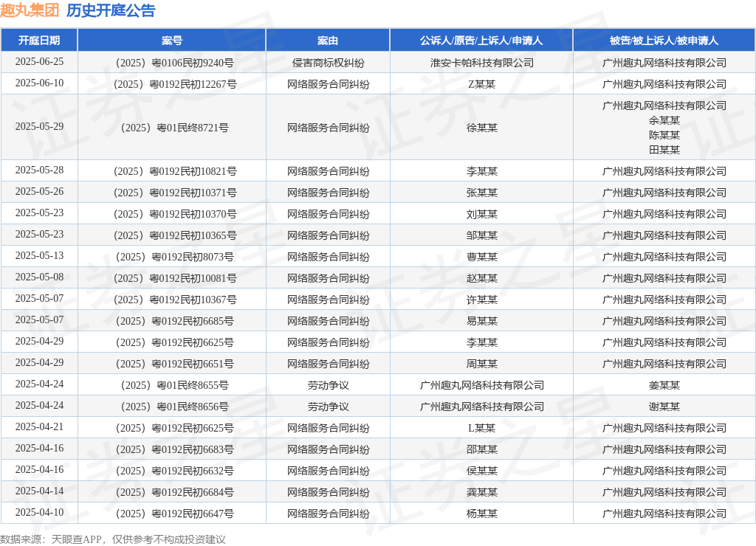Click defendant 谢某某
The width and height of the screenshot is (756, 546).
point(664,407)
